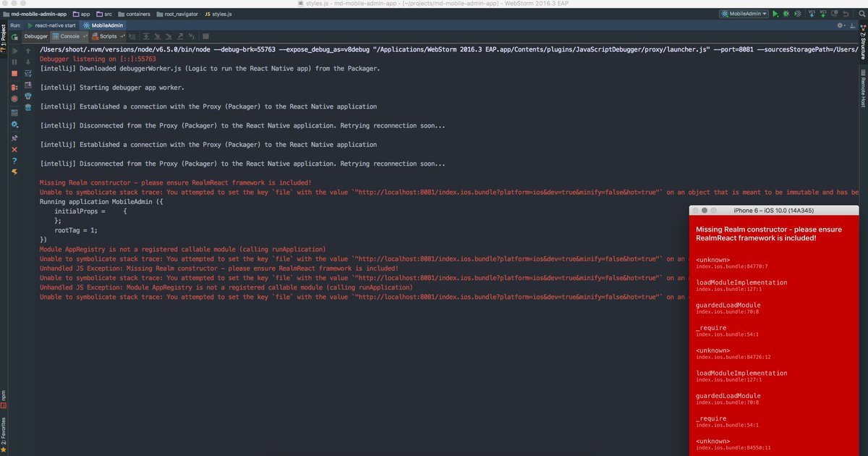Open the Z: Structure tool window
The image size is (868, 456).
tap(864, 42)
